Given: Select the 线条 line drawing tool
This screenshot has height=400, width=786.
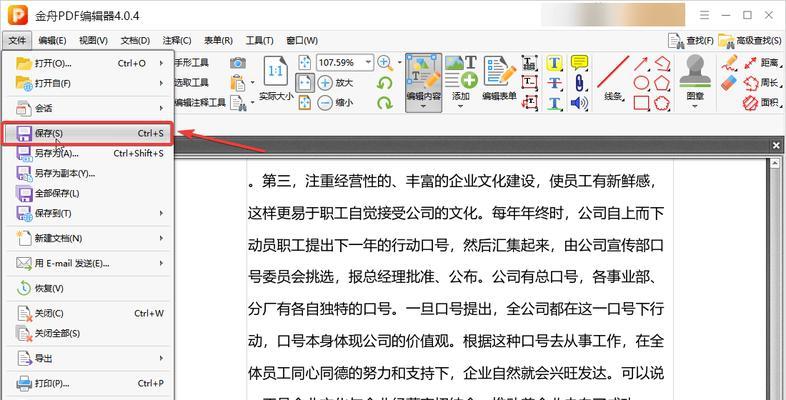Looking at the screenshot, I should click(613, 79).
